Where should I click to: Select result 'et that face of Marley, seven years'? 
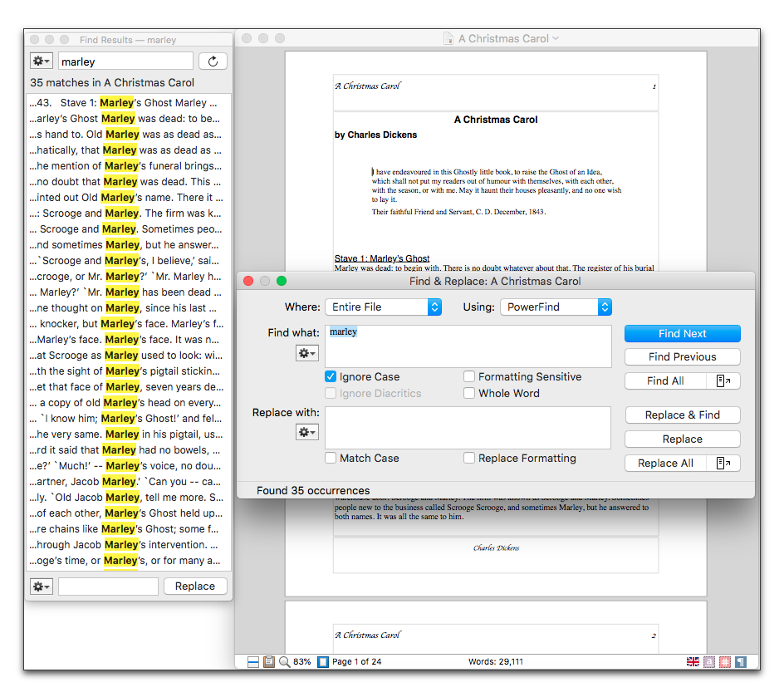coord(129,387)
